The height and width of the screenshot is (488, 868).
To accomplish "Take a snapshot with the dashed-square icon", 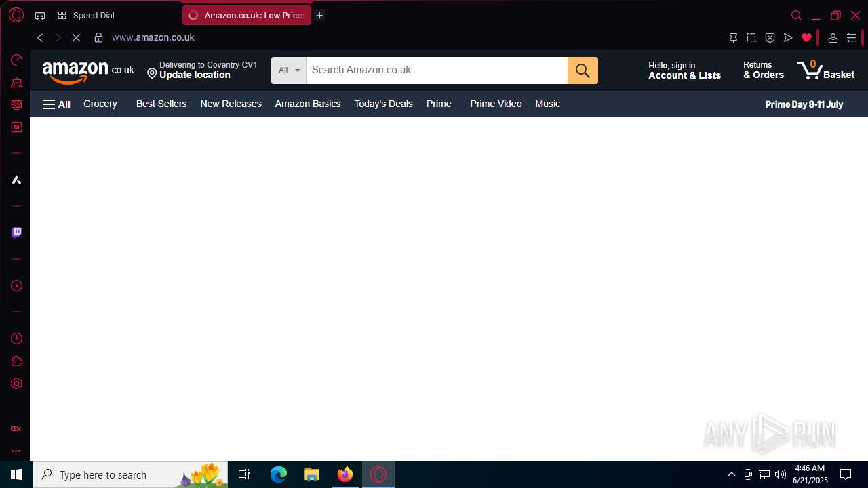I will click(x=751, y=38).
